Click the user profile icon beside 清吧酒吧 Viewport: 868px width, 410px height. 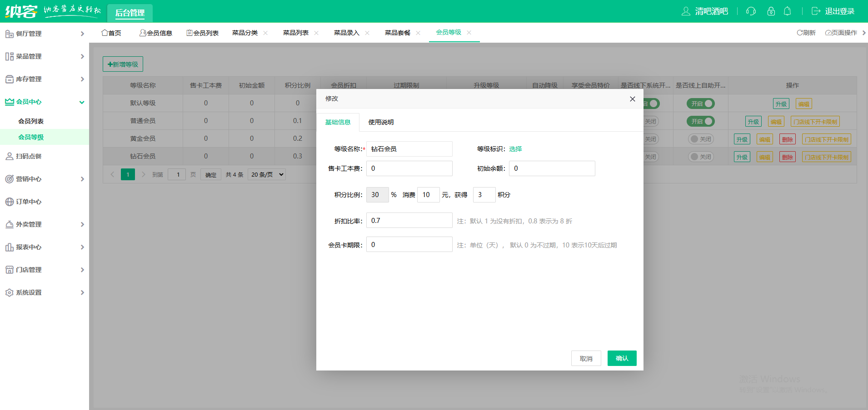686,11
